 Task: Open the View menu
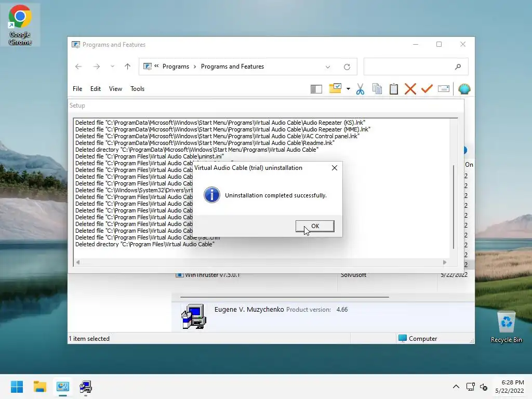click(x=115, y=88)
